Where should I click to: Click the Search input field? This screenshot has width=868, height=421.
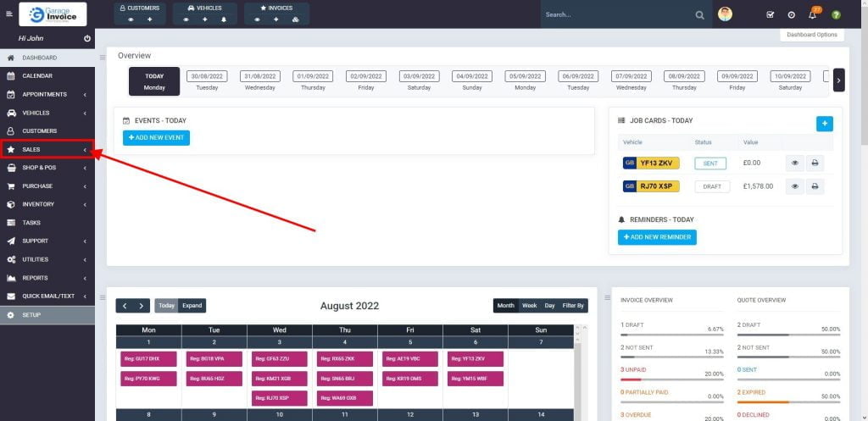click(615, 14)
